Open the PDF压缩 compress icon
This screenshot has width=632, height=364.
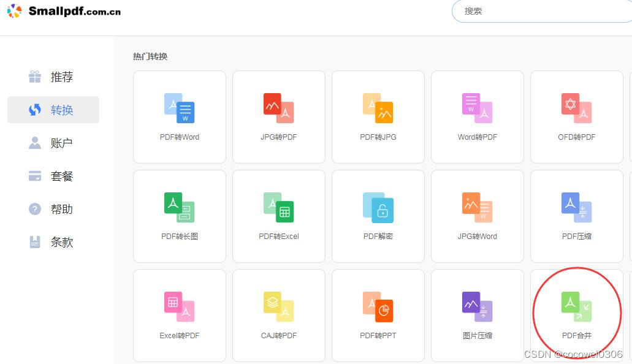(576, 207)
